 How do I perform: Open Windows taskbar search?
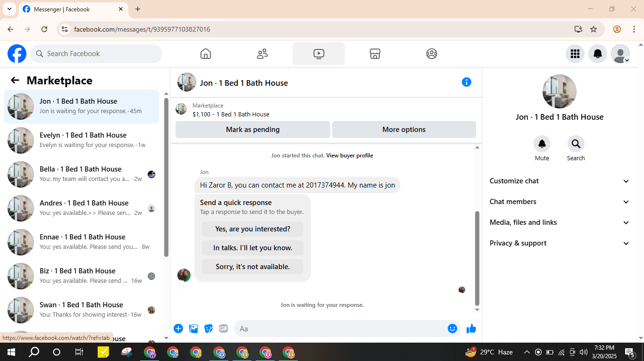34,352
